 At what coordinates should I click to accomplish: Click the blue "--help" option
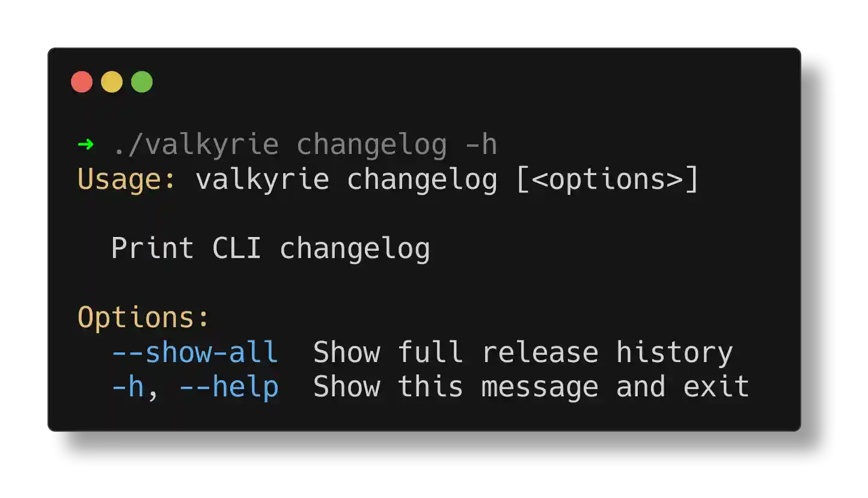(228, 387)
